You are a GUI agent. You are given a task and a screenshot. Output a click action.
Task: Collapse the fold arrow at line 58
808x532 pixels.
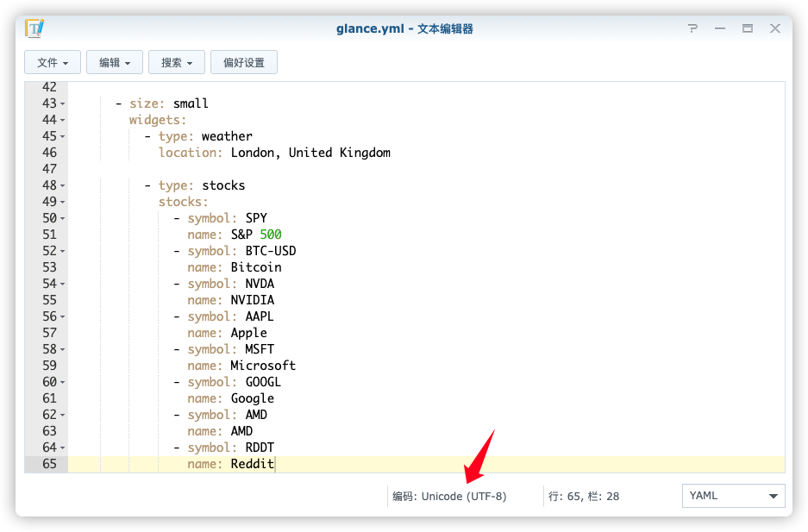[x=62, y=350]
